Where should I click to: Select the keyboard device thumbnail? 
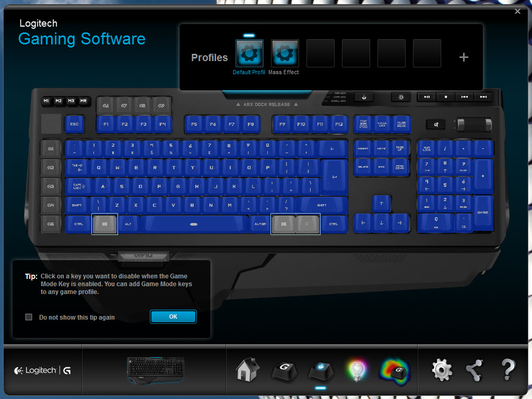(x=156, y=370)
